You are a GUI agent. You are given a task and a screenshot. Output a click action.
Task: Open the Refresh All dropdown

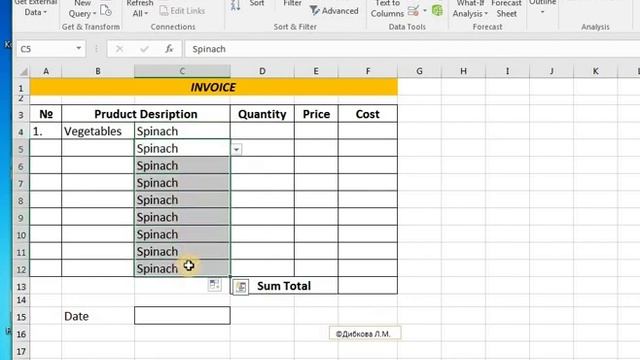pos(140,9)
